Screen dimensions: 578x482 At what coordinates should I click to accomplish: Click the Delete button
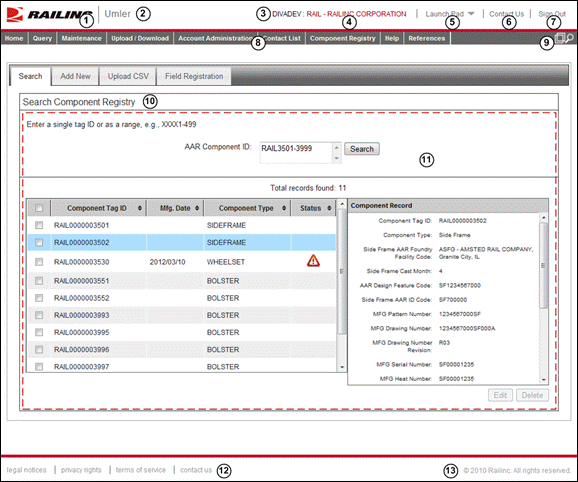[x=532, y=395]
